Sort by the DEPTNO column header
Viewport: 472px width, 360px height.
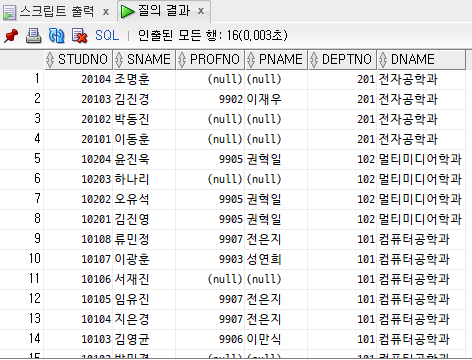(x=342, y=60)
